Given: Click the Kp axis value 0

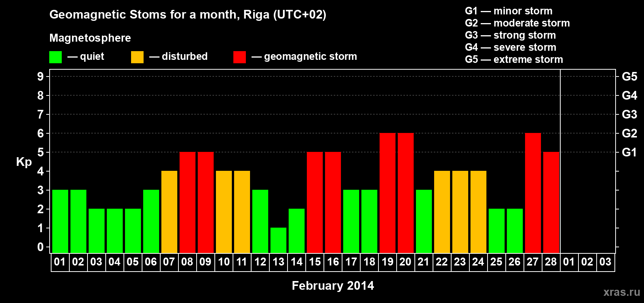Looking at the screenshot, I should [41, 247].
